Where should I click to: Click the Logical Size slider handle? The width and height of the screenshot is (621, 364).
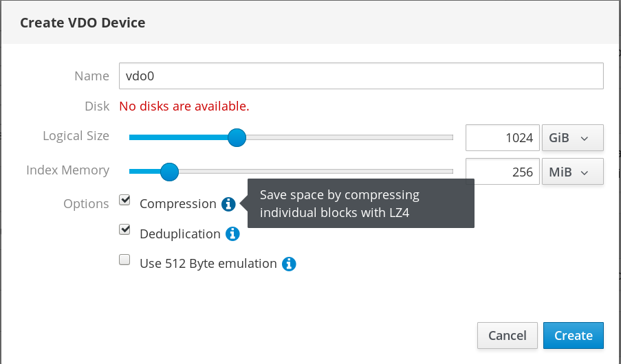click(x=237, y=137)
